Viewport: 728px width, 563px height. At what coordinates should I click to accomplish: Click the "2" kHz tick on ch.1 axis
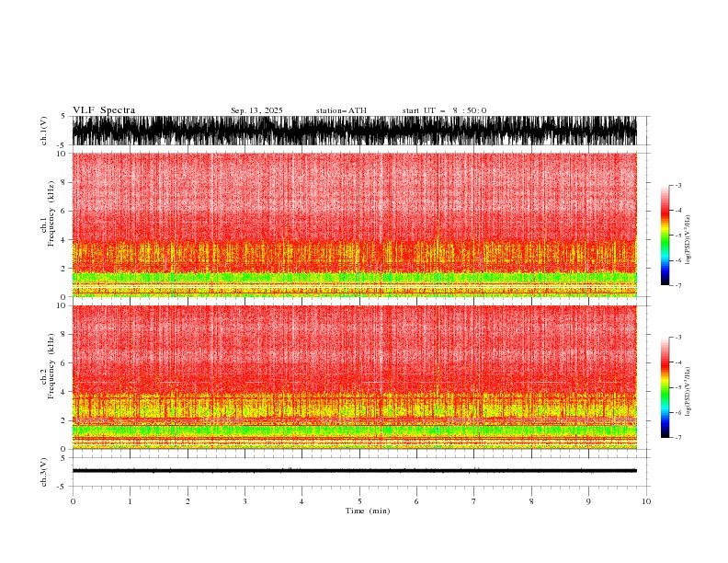coord(63,269)
